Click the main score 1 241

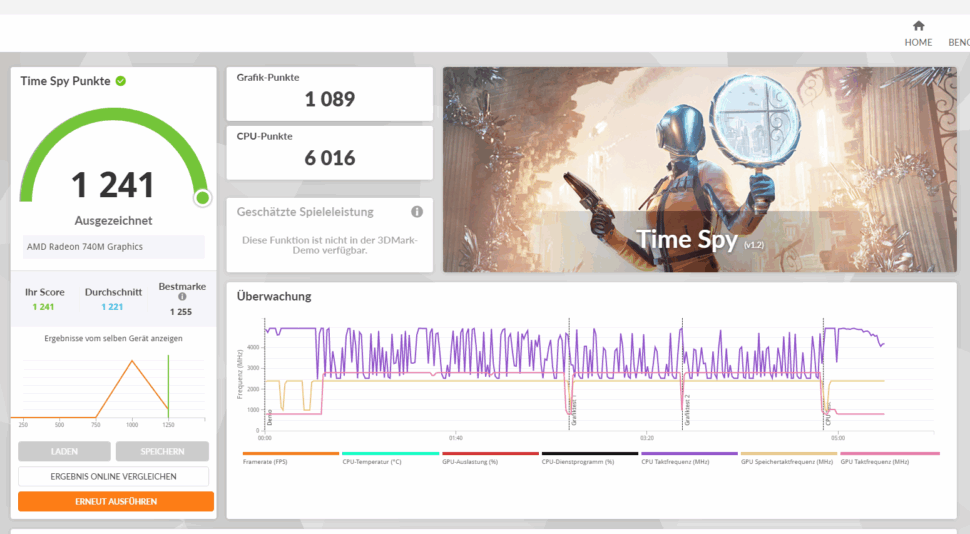(x=113, y=185)
